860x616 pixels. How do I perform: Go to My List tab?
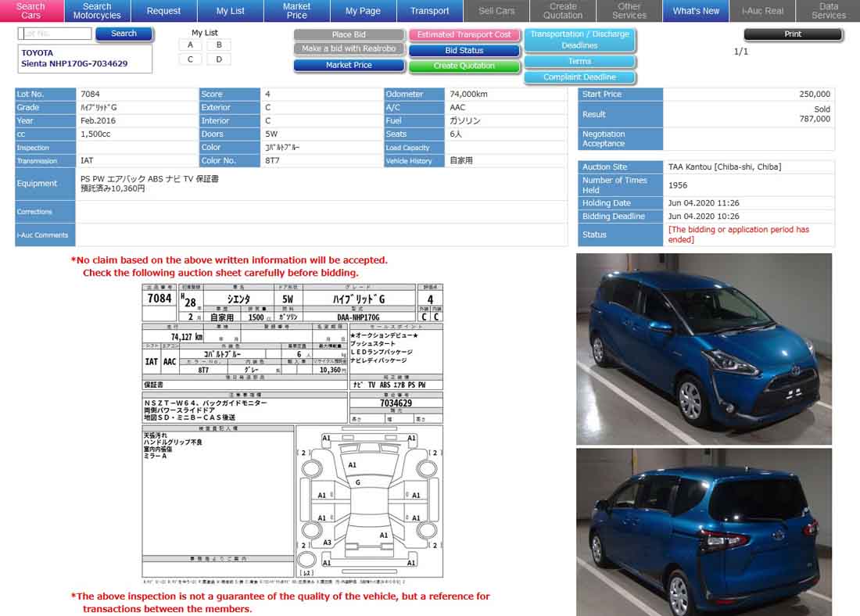pyautogui.click(x=231, y=10)
